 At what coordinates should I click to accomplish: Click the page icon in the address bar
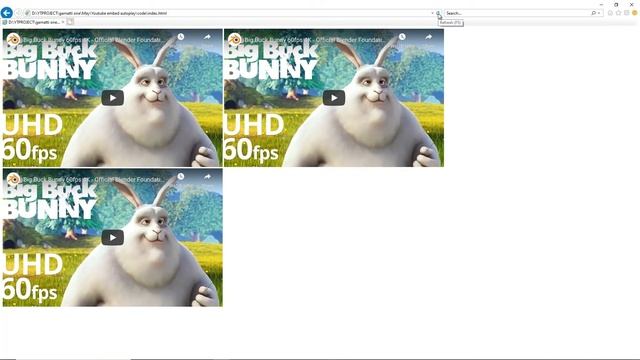[x=27, y=13]
